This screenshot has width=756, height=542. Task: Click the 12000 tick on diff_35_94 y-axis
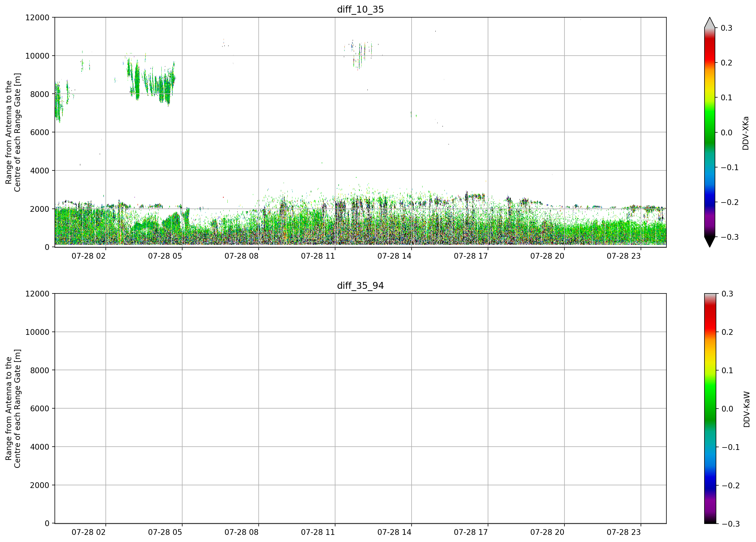click(x=37, y=294)
